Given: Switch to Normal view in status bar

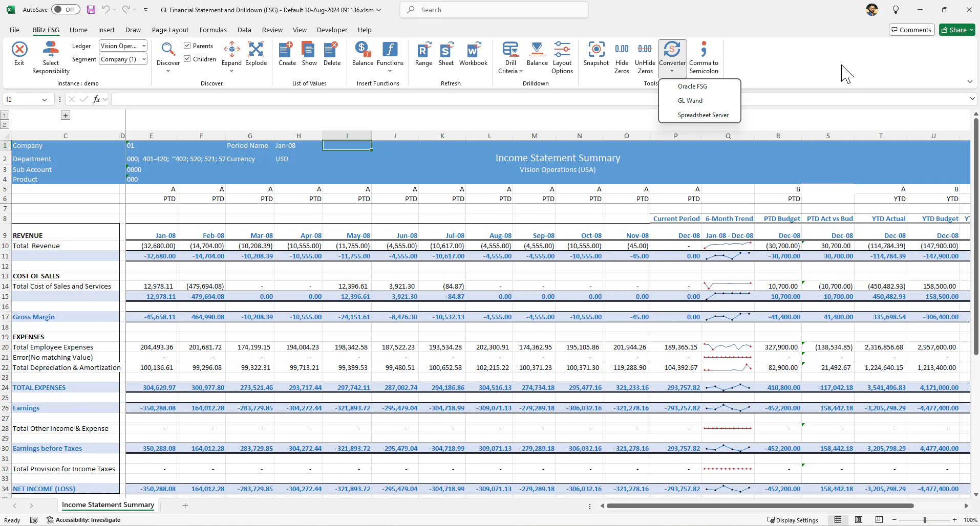Looking at the screenshot, I should point(838,520).
